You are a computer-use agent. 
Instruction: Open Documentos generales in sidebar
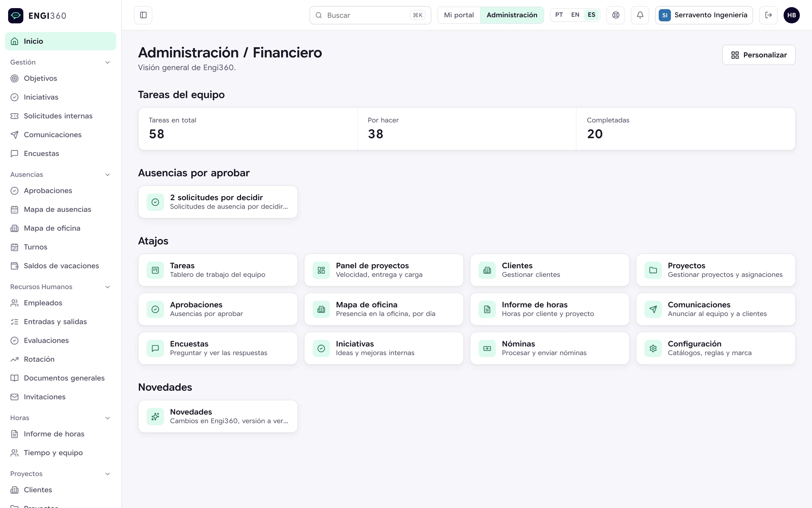[x=60, y=378]
